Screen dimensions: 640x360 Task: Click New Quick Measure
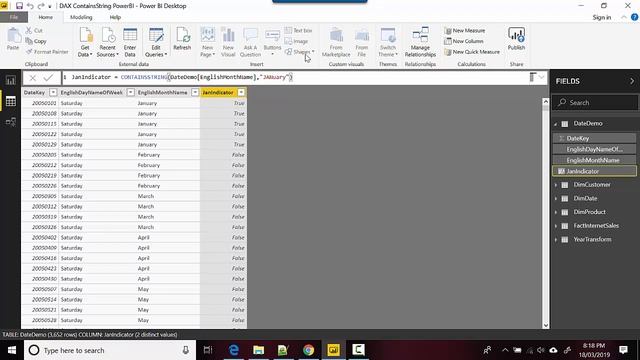point(472,52)
